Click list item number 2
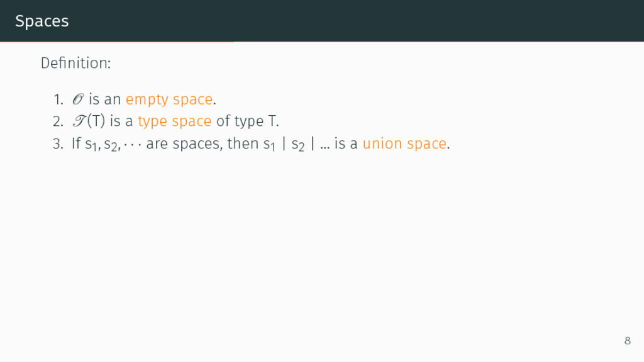This screenshot has height=362, width=644. pyautogui.click(x=58, y=122)
